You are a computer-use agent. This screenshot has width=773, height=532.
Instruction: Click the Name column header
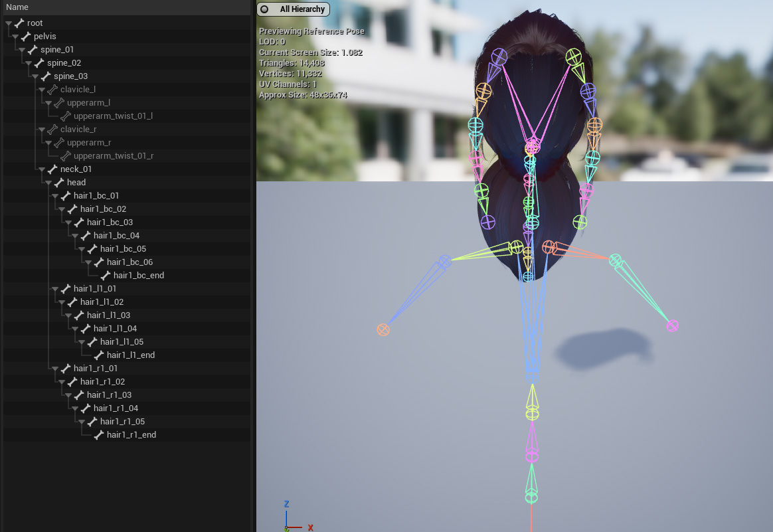click(x=126, y=7)
